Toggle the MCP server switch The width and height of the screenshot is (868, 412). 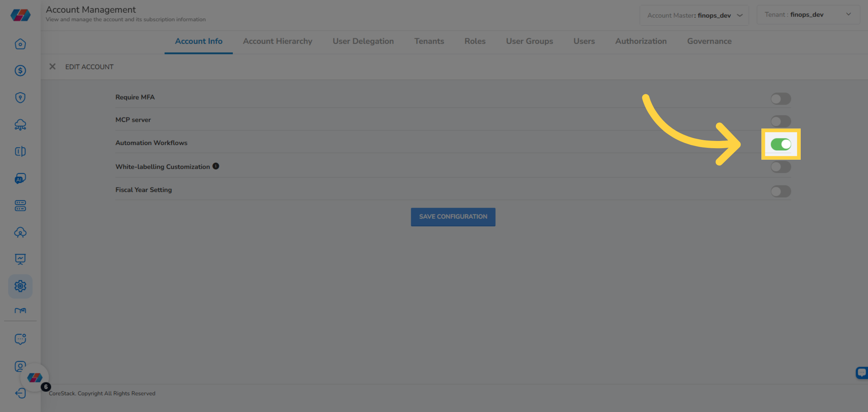pos(780,121)
